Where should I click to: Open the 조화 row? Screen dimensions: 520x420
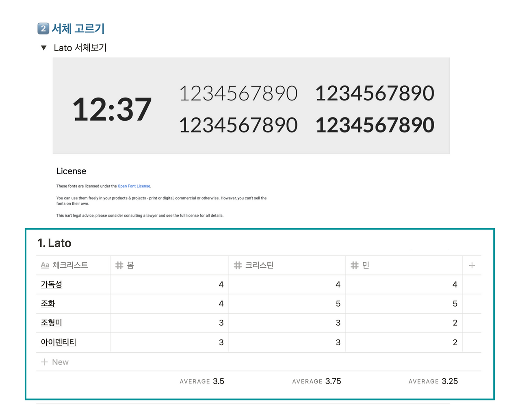click(x=48, y=303)
